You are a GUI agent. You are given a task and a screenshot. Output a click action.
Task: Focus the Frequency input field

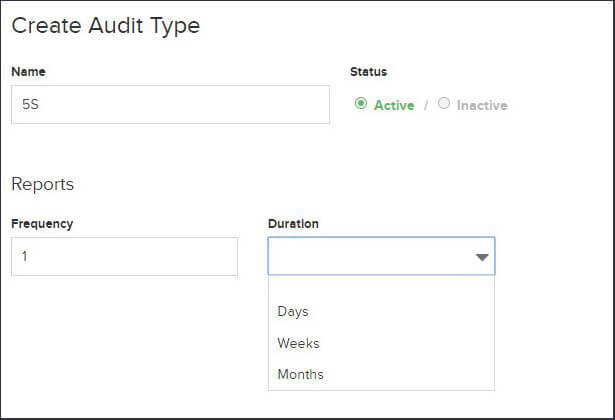(x=124, y=256)
